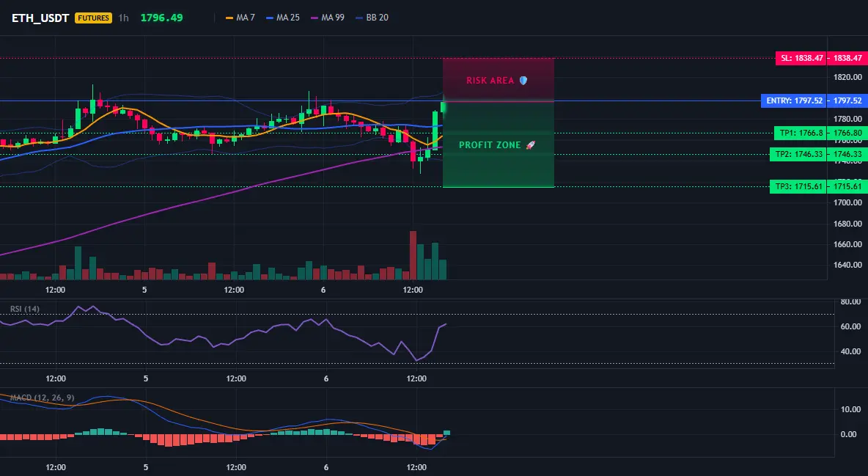Click the latest green MACD histogram bar
Image resolution: width=868 pixels, height=476 pixels.
tap(446, 433)
